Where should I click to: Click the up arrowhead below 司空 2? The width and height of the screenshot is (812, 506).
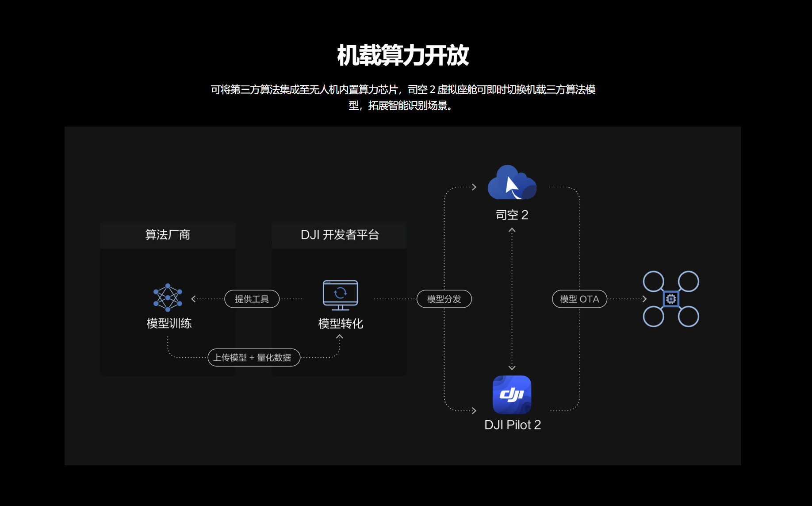coord(512,230)
